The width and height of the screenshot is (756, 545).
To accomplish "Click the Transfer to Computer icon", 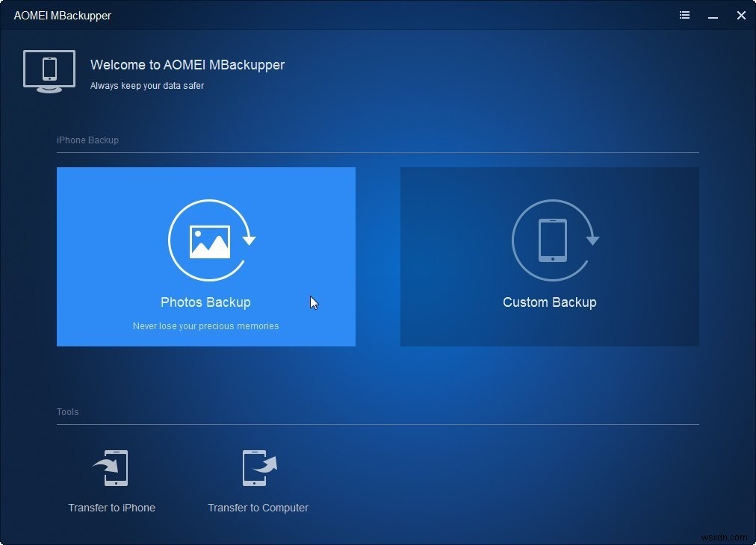I will pos(258,469).
